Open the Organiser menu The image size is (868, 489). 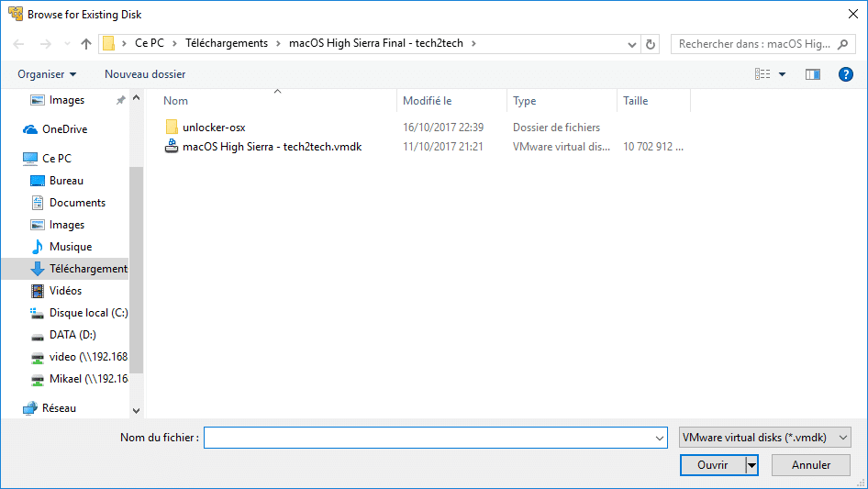[47, 74]
